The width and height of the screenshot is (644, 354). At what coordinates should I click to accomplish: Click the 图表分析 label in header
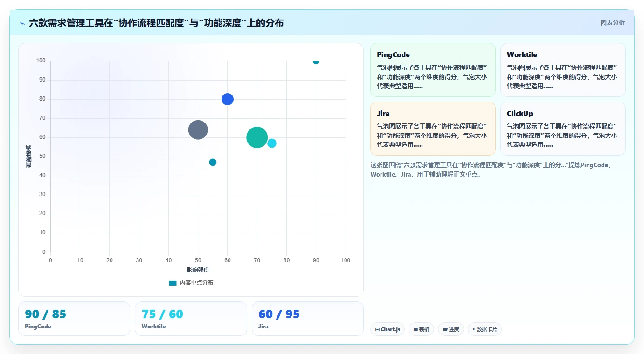point(612,23)
